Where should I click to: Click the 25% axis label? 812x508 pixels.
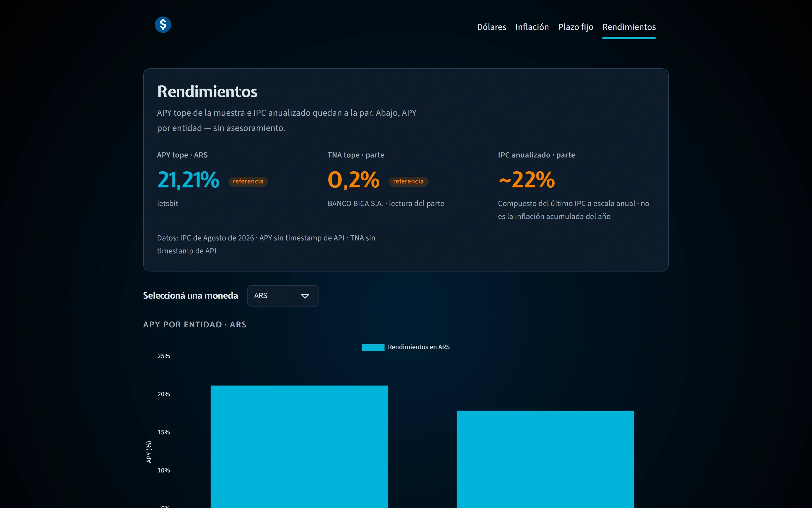(164, 356)
